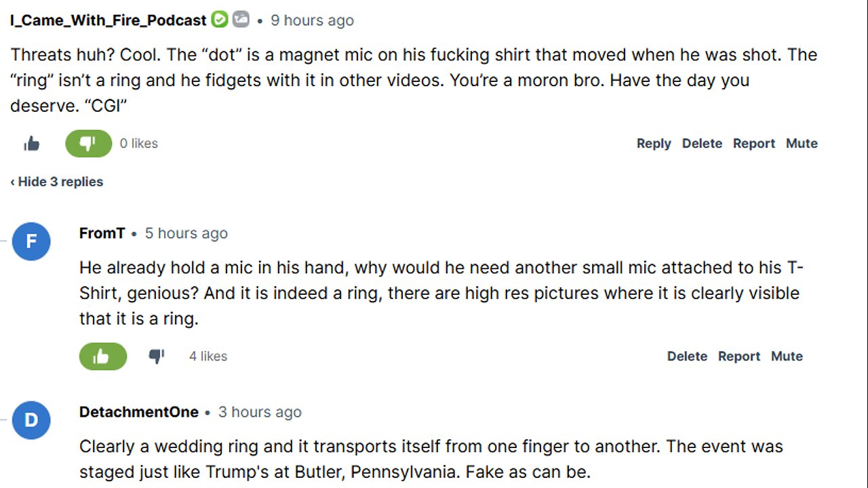Mute user FromT
This screenshot has width=868, height=488.
(787, 357)
